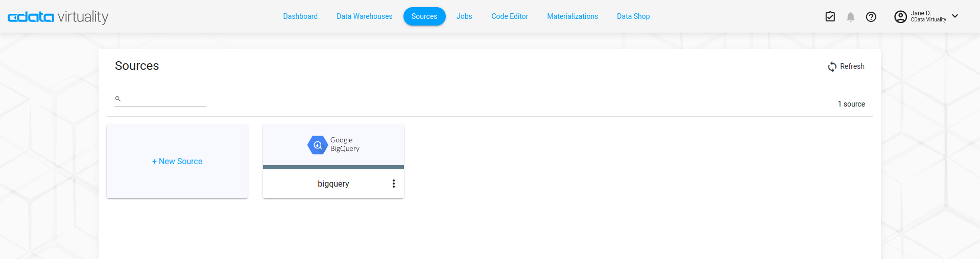Open the bigquery card three-dot menu
The width and height of the screenshot is (980, 259).
coord(393,184)
